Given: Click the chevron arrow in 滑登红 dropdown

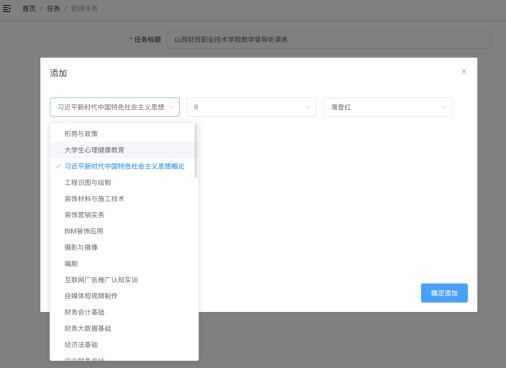Looking at the screenshot, I should pyautogui.click(x=444, y=107).
